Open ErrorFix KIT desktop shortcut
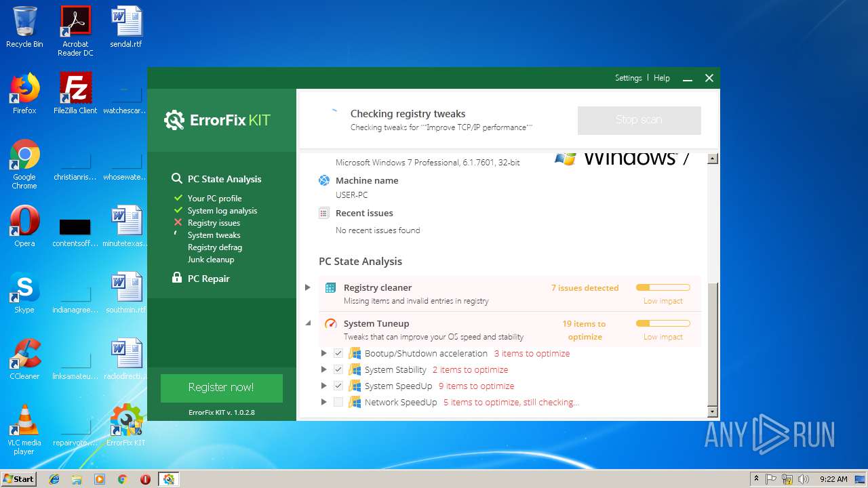Screen dimensions: 868x488 tap(126, 426)
